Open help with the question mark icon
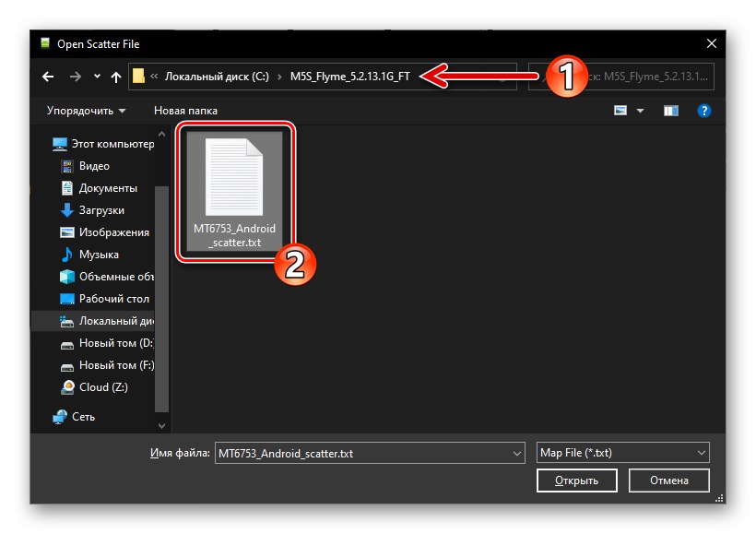Screen dimensions: 756x534 coord(704,111)
